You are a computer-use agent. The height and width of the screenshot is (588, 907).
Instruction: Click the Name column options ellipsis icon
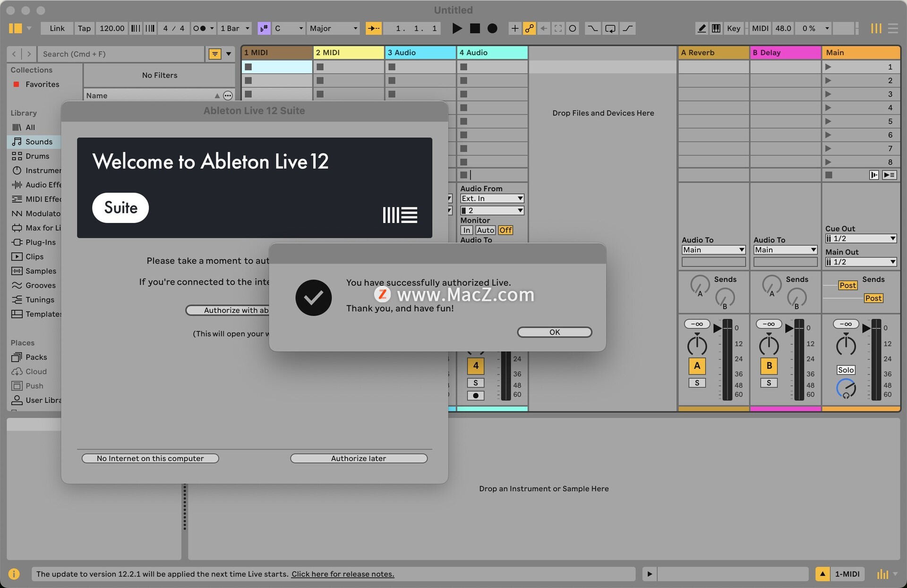(x=228, y=95)
